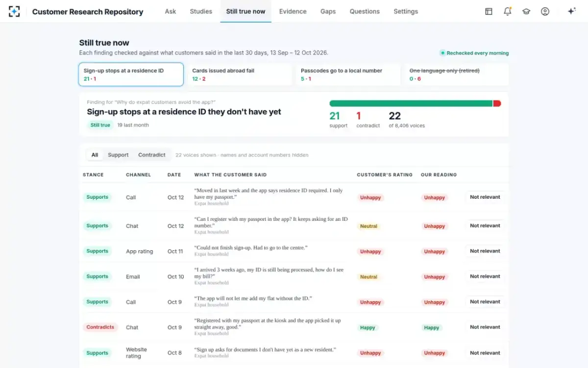The image size is (588, 368).
Task: Click the red contradict segment of the bar
Action: pos(497,104)
